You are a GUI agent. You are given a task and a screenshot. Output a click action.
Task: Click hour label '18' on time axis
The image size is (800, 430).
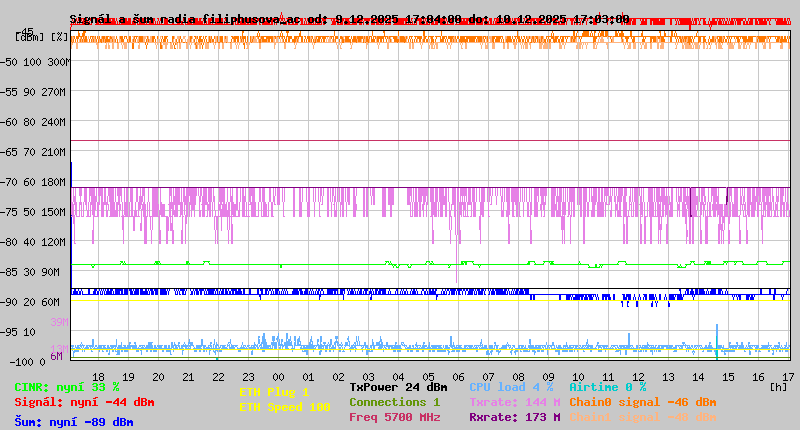pos(98,377)
